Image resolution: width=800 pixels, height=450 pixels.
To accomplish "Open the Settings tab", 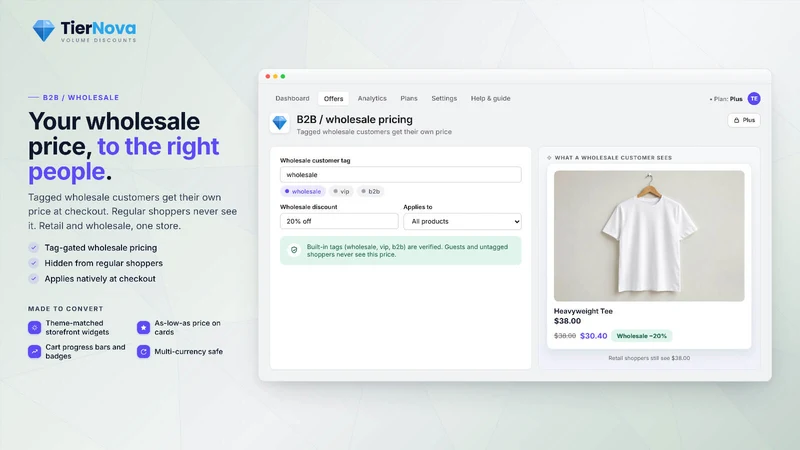I will click(x=444, y=98).
